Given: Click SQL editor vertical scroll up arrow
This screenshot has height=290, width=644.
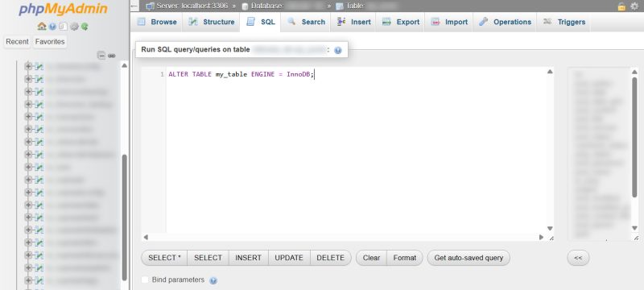Looking at the screenshot, I should pos(550,72).
